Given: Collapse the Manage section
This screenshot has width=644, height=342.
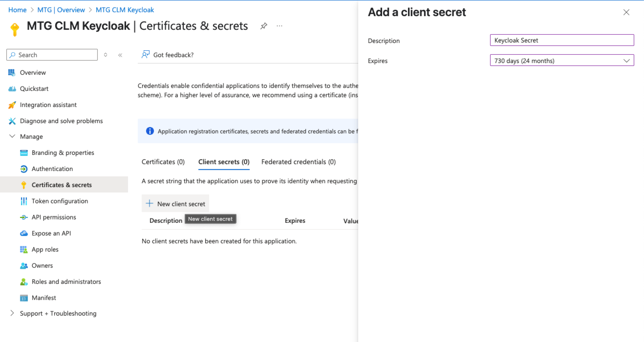Looking at the screenshot, I should tap(12, 136).
